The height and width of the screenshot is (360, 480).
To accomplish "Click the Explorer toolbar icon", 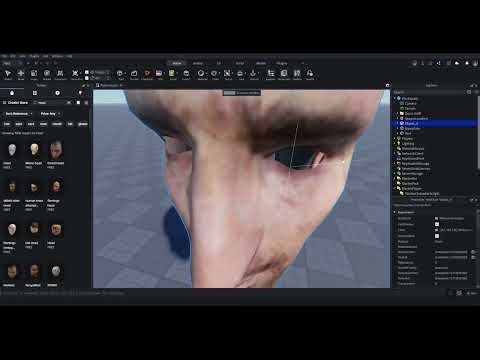I will click(271, 74).
